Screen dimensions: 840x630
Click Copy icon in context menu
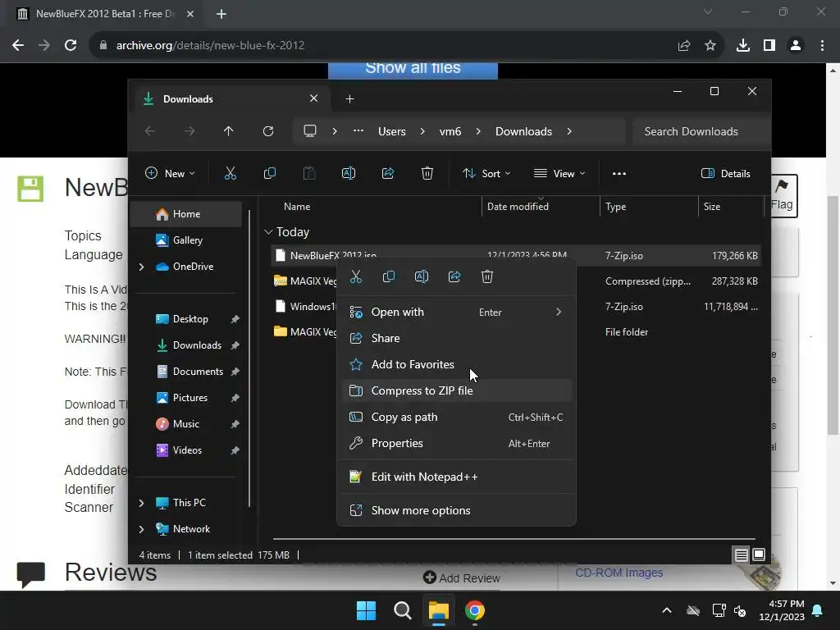[389, 276]
